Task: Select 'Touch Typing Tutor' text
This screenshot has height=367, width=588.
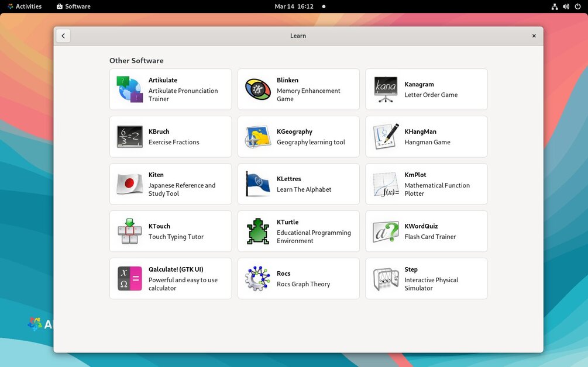Action: pos(176,237)
